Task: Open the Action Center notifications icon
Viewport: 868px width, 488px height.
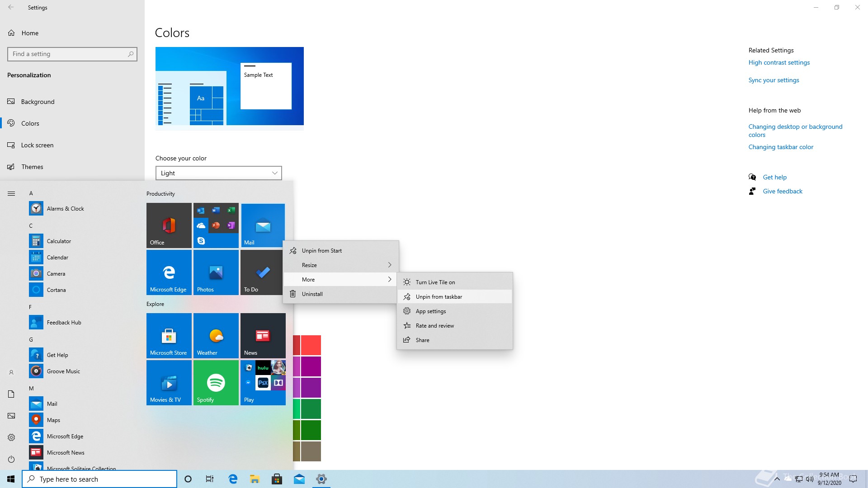Action: pyautogui.click(x=853, y=479)
